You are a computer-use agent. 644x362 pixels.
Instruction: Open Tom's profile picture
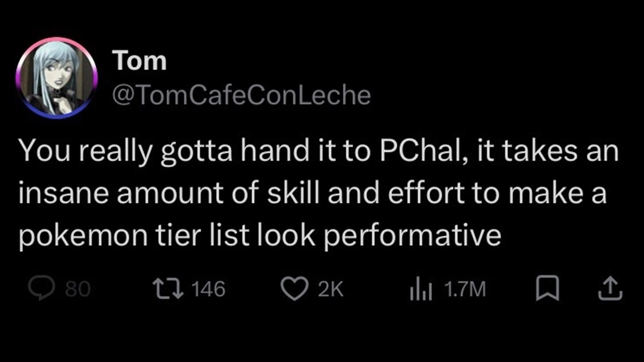tap(56, 77)
